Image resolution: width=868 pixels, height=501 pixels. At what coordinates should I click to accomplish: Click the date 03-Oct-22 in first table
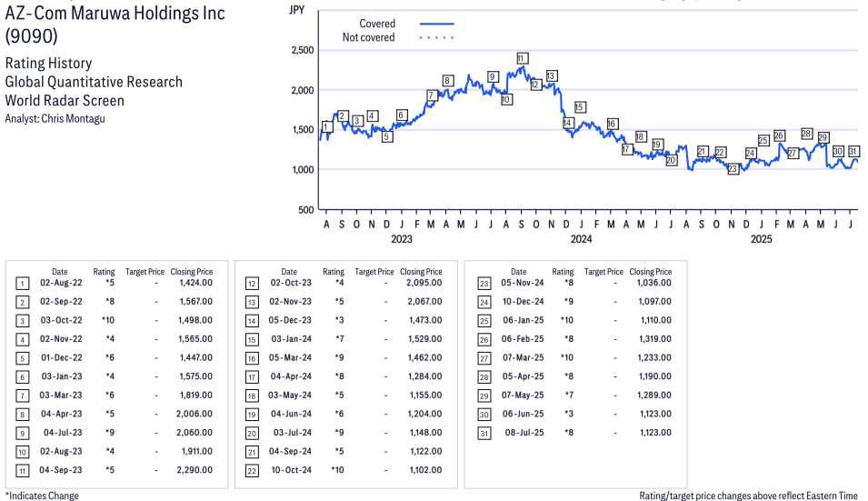pos(61,321)
